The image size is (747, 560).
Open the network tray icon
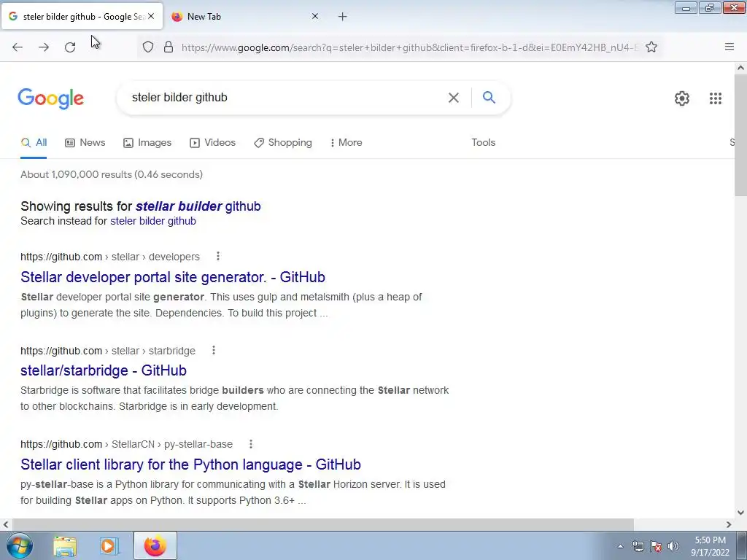[x=638, y=546]
